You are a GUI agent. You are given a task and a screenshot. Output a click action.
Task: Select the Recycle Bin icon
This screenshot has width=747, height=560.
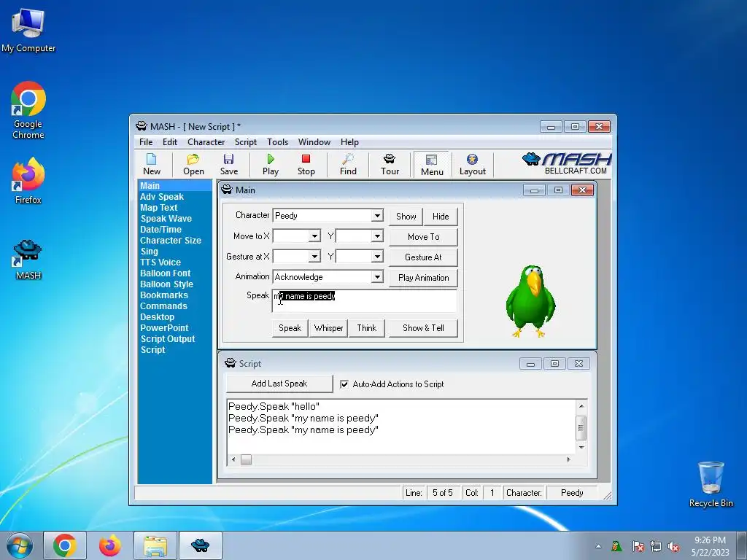(x=711, y=484)
